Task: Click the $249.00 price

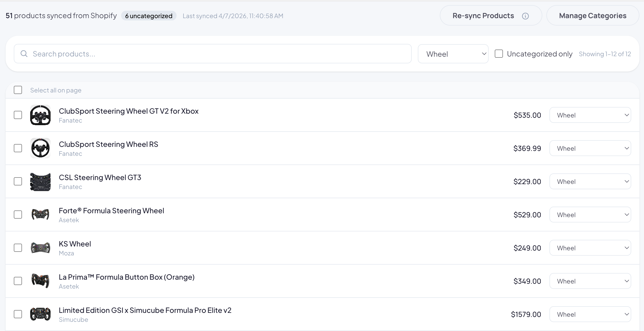Action: coord(527,248)
